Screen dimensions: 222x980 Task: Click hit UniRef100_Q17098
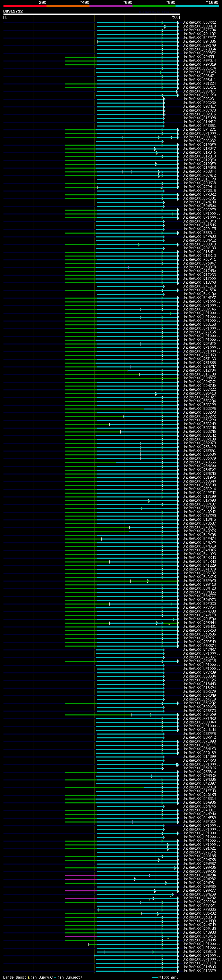click(199, 500)
